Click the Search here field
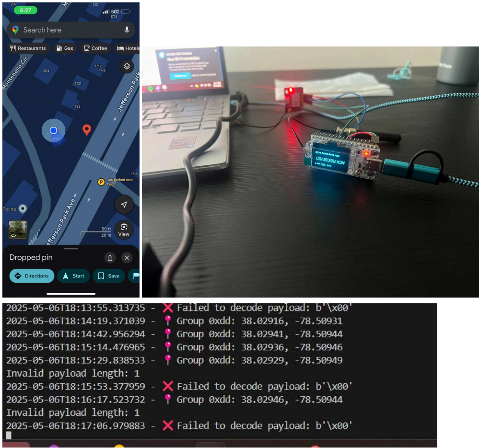The width and height of the screenshot is (479, 448). tap(67, 30)
